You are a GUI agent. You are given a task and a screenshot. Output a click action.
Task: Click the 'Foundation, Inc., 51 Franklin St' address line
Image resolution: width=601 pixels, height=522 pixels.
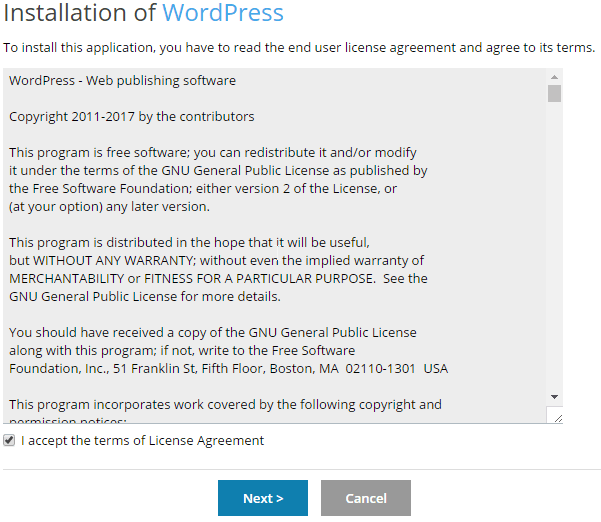click(x=228, y=368)
